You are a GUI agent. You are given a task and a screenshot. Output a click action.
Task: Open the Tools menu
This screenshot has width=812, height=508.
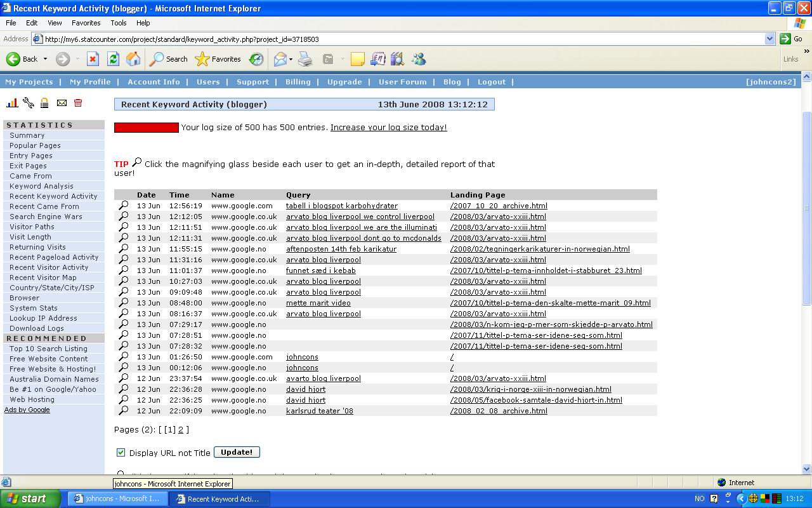(x=119, y=23)
